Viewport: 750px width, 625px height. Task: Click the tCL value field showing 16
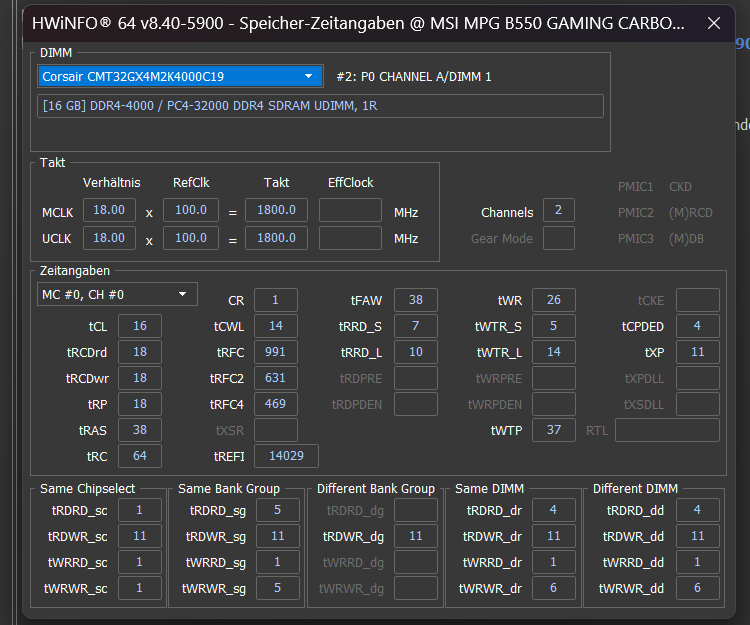140,326
